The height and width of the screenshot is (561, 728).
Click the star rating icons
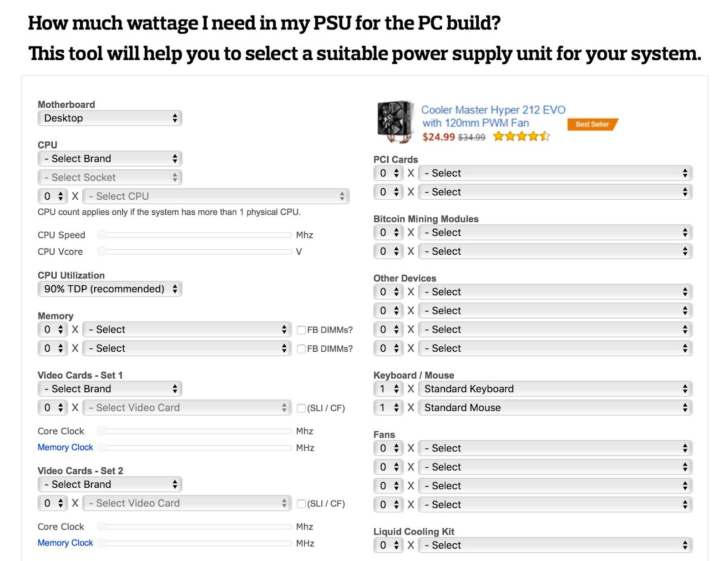click(x=522, y=136)
